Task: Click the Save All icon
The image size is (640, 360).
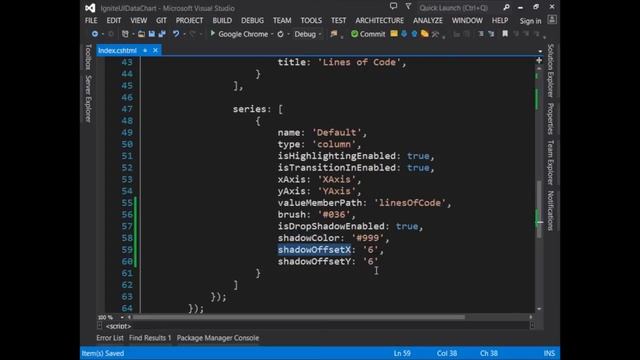Action: click(x=162, y=34)
